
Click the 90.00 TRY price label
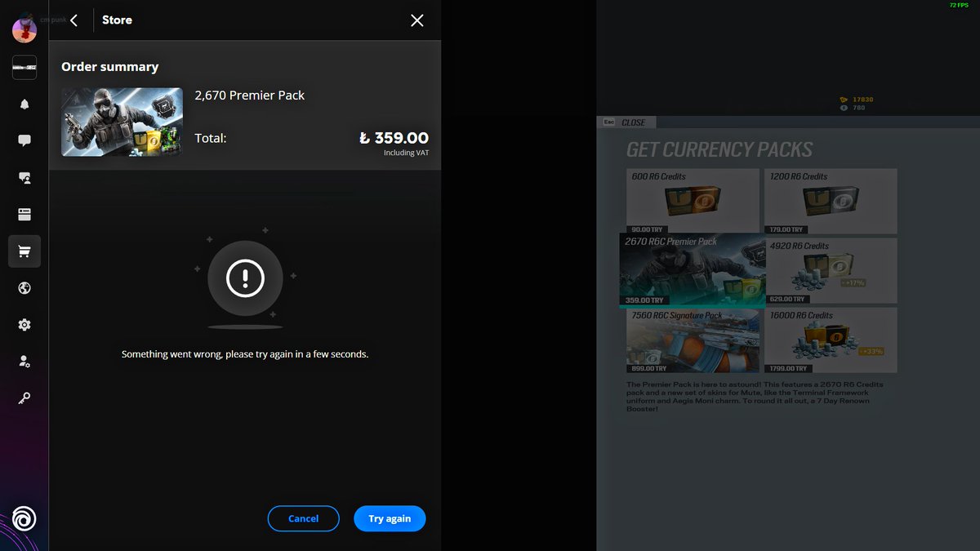(x=647, y=230)
